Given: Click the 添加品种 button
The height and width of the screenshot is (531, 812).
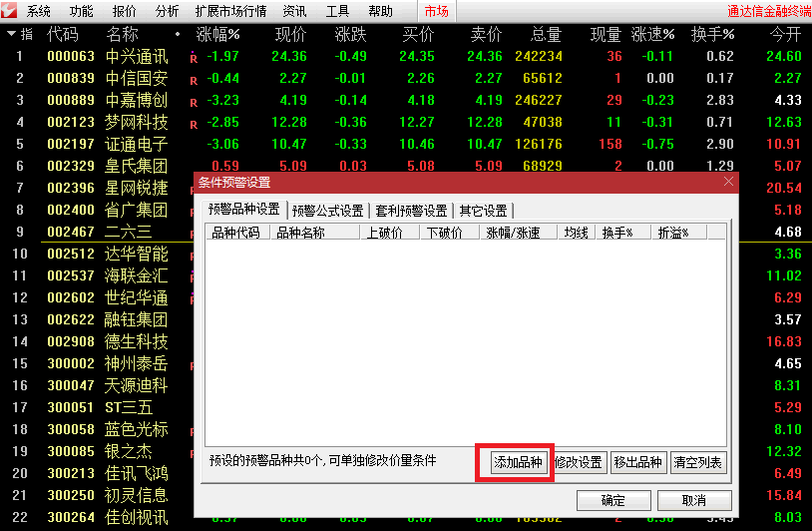Looking at the screenshot, I should click(518, 462).
